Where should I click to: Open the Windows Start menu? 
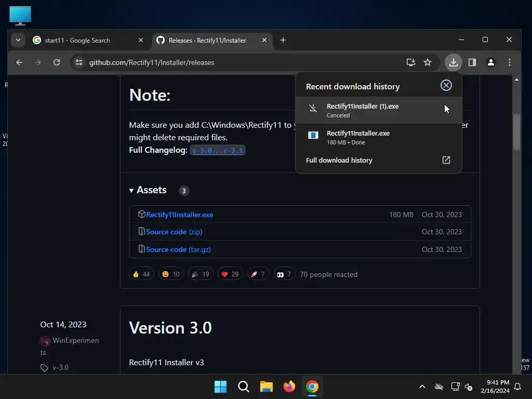click(220, 387)
